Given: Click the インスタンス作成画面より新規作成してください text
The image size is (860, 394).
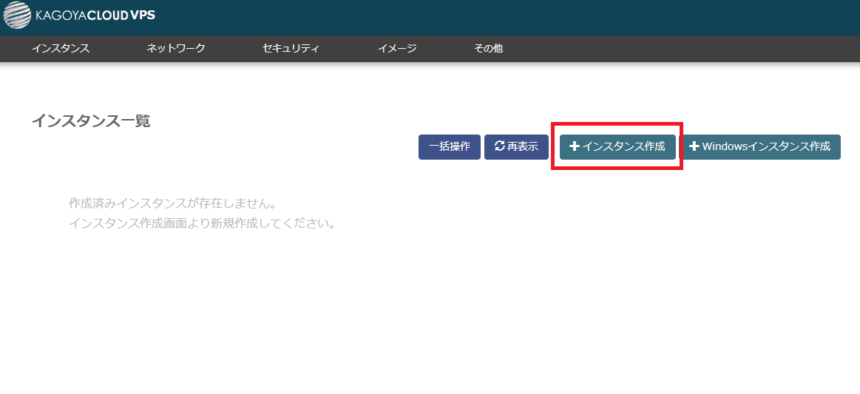Looking at the screenshot, I should pyautogui.click(x=202, y=224).
